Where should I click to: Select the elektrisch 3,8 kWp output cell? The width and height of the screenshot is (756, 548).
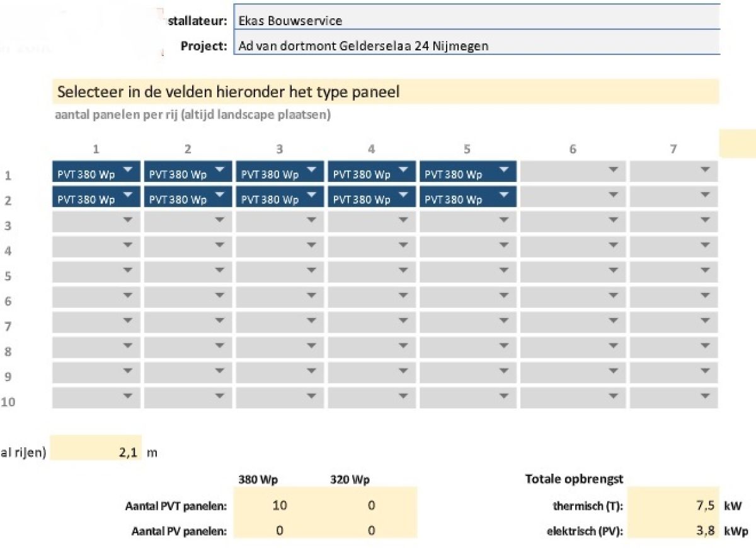673,530
